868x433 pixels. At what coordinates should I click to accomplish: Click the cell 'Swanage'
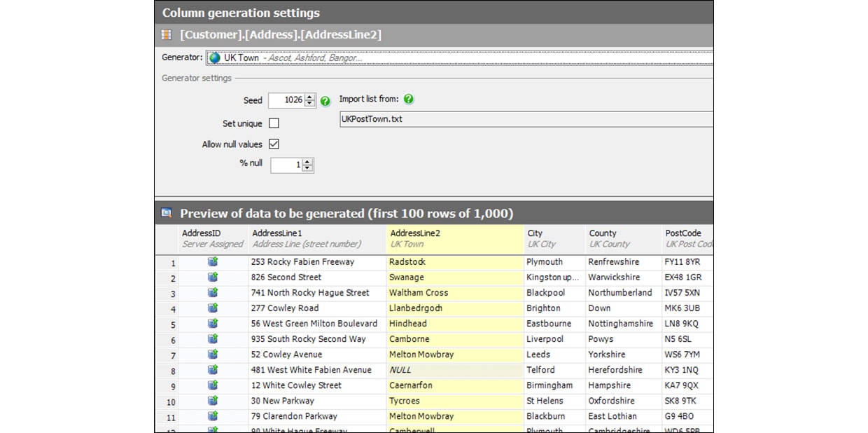click(455, 277)
